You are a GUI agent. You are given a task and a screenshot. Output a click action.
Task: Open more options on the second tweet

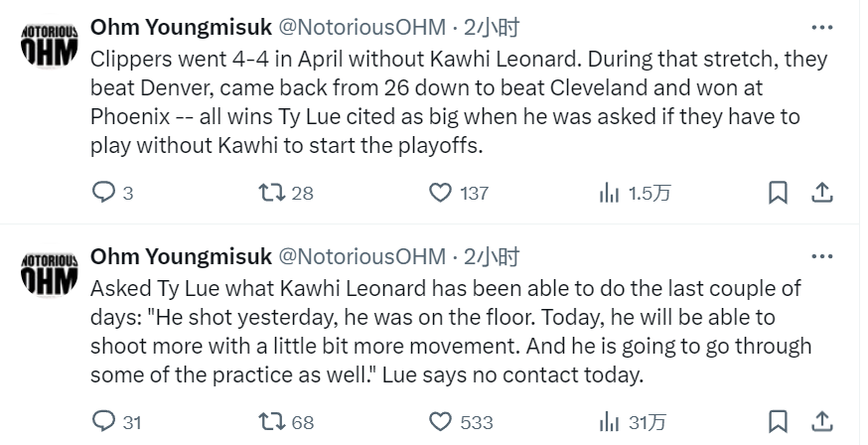click(822, 256)
